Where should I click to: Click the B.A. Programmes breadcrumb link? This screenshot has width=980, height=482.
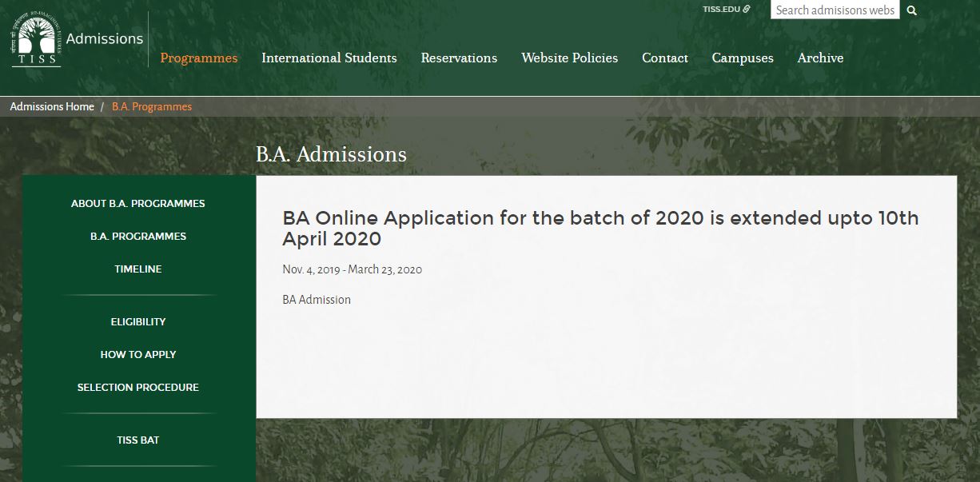(152, 106)
